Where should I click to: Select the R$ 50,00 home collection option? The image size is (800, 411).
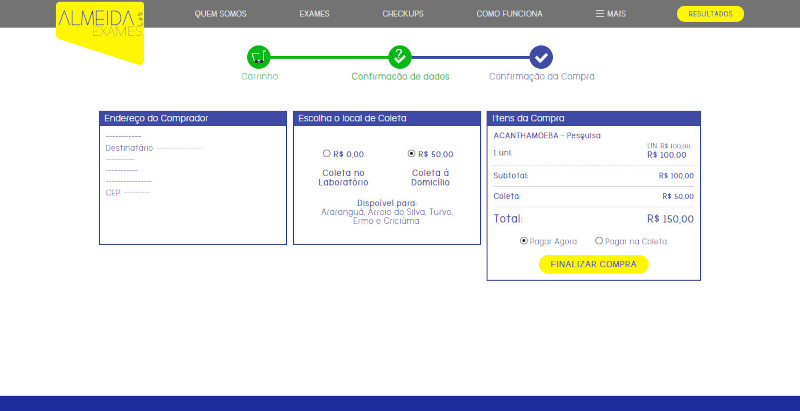click(x=412, y=154)
